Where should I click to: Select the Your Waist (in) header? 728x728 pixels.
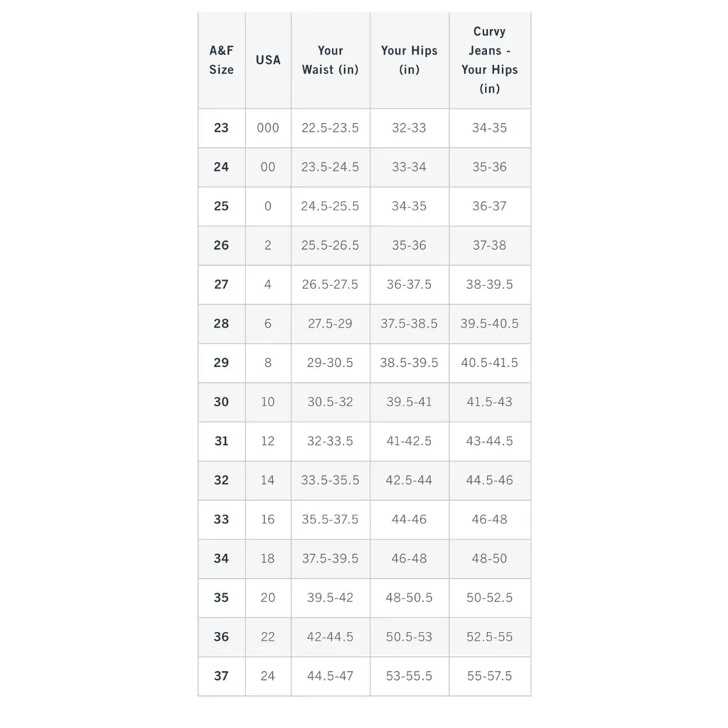pyautogui.click(x=330, y=60)
